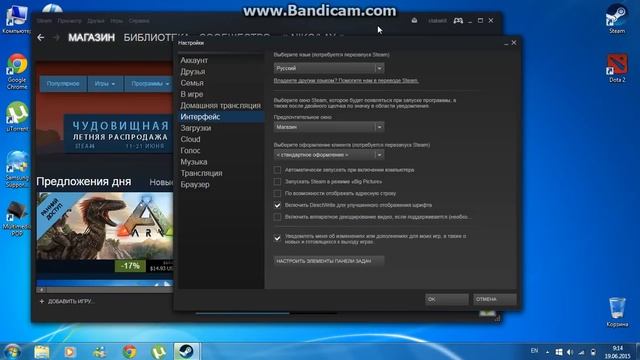Open preferred window dropdown showing Магазин

click(329, 127)
